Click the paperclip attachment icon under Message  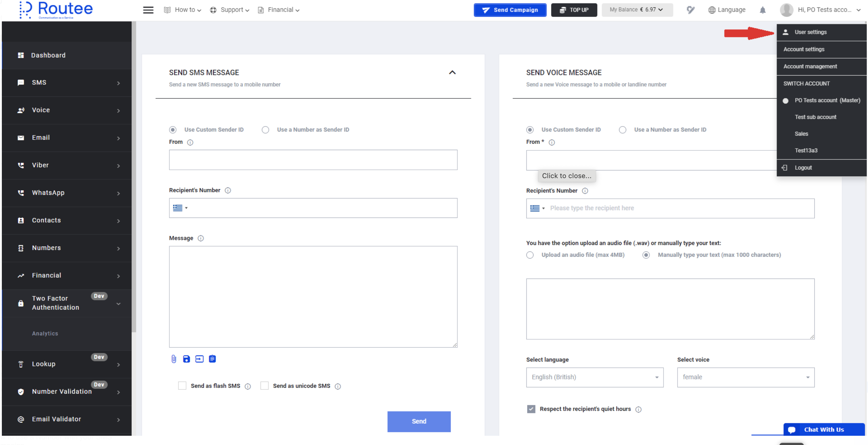tap(173, 359)
